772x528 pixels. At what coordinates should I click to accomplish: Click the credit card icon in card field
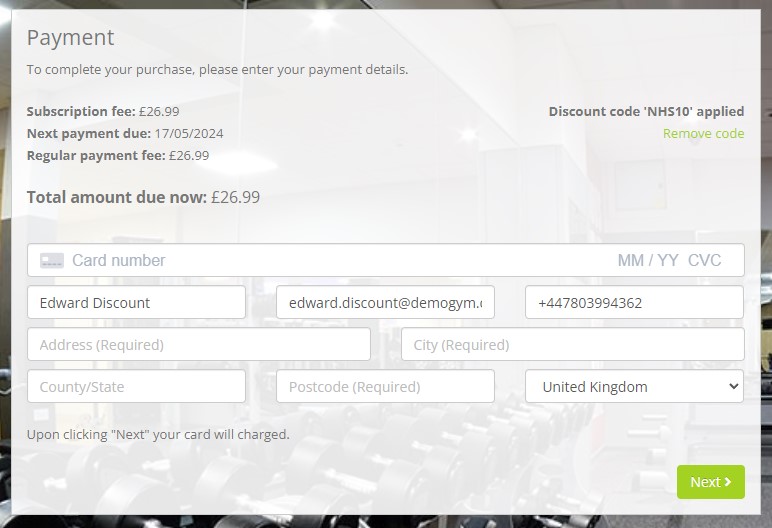[x=52, y=260]
